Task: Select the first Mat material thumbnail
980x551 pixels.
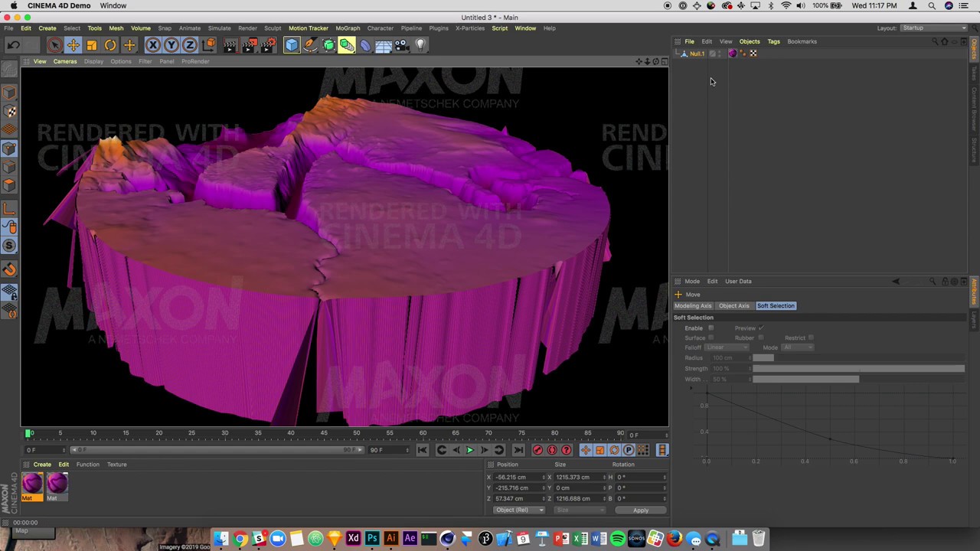Action: [32, 483]
